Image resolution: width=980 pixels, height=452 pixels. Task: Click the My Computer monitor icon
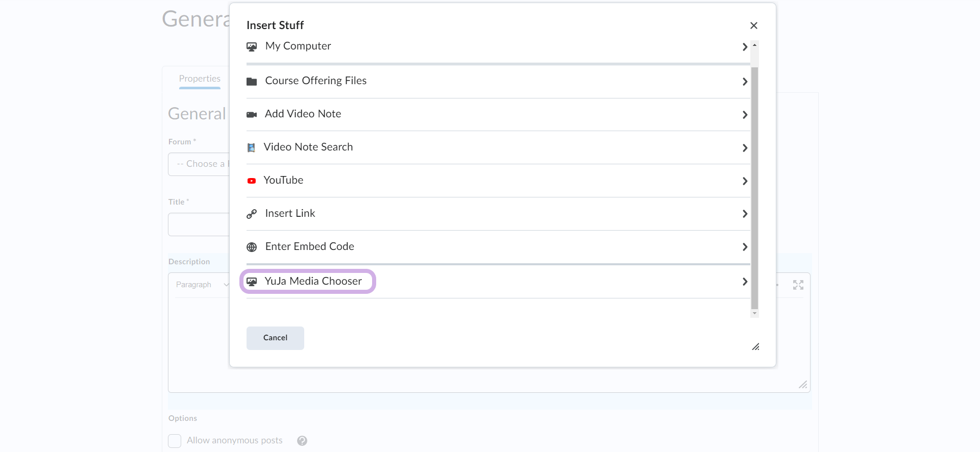tap(252, 47)
